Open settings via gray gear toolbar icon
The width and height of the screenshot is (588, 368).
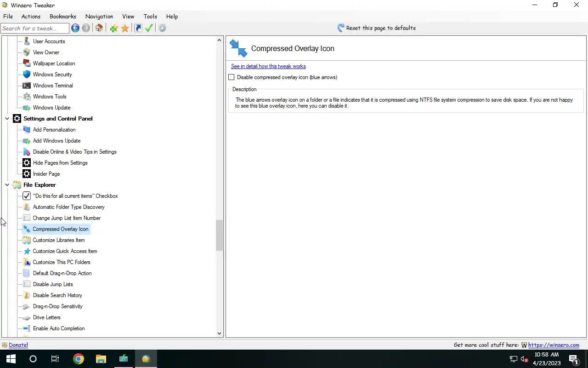[162, 28]
